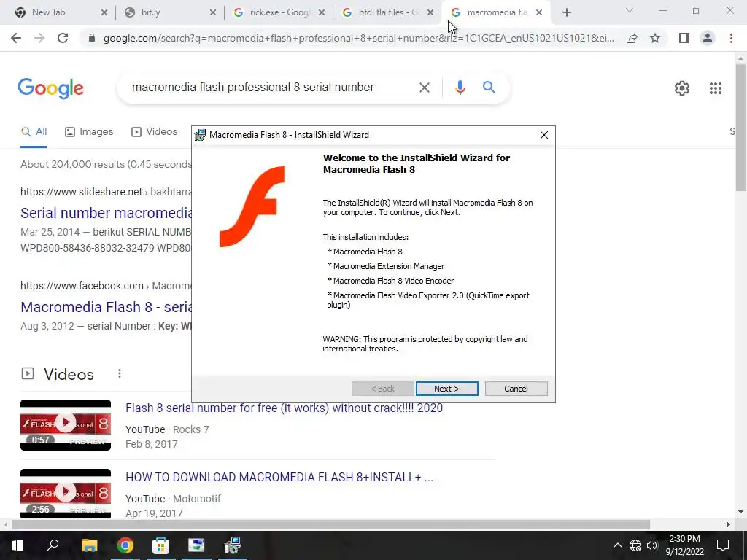Select the Images results tab
The image size is (747, 560).
pos(89,132)
